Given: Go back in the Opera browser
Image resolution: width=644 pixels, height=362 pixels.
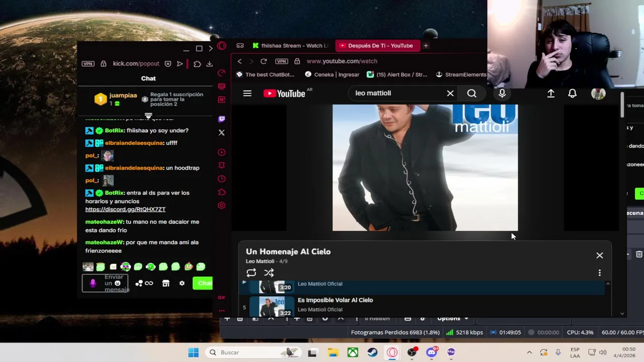Looking at the screenshot, I should click(239, 61).
